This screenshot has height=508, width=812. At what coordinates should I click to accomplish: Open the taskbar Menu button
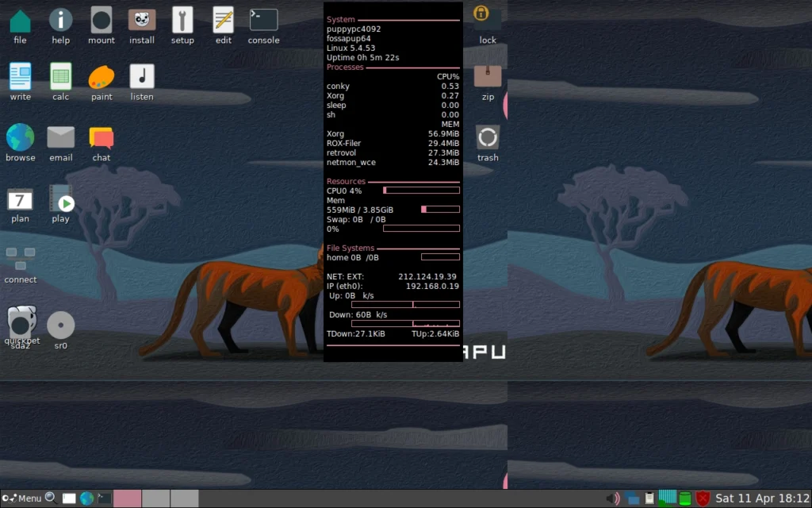(x=21, y=498)
